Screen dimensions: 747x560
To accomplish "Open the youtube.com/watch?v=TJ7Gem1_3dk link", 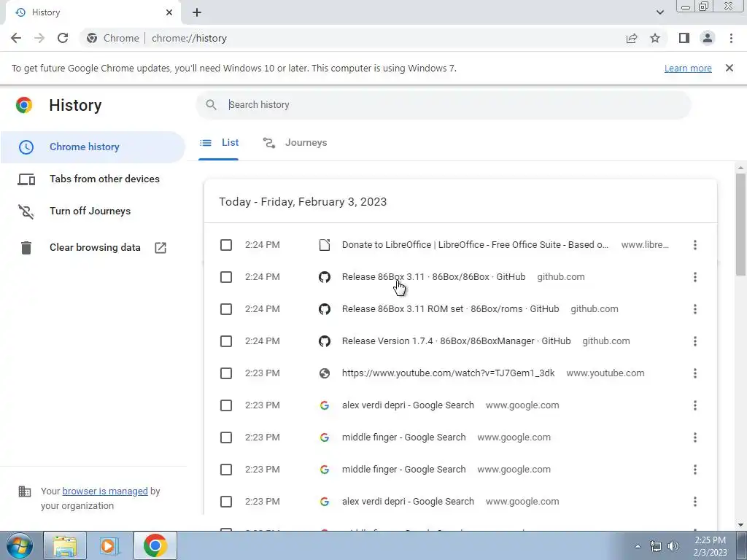I will click(448, 373).
